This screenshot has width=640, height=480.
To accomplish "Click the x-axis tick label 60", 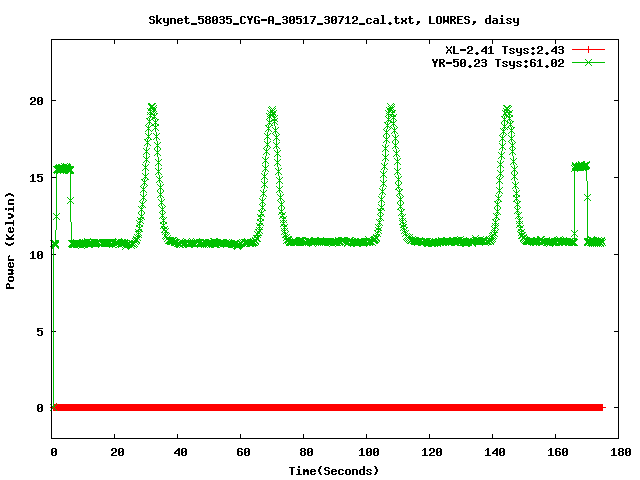I will pos(243,452).
